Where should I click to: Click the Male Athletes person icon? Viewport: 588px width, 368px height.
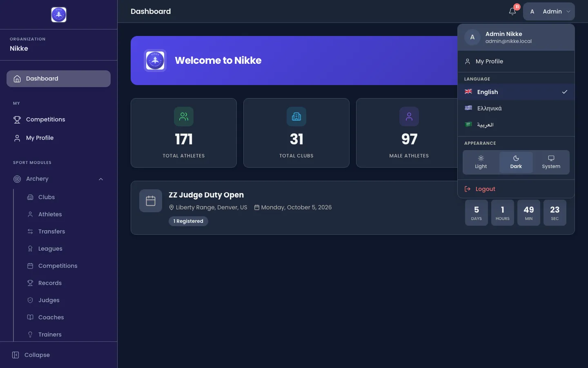click(409, 117)
